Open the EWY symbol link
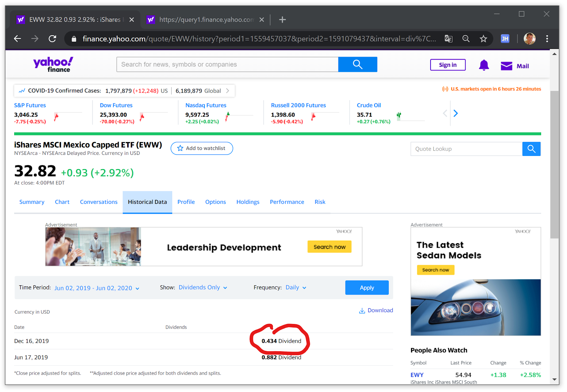 click(417, 375)
